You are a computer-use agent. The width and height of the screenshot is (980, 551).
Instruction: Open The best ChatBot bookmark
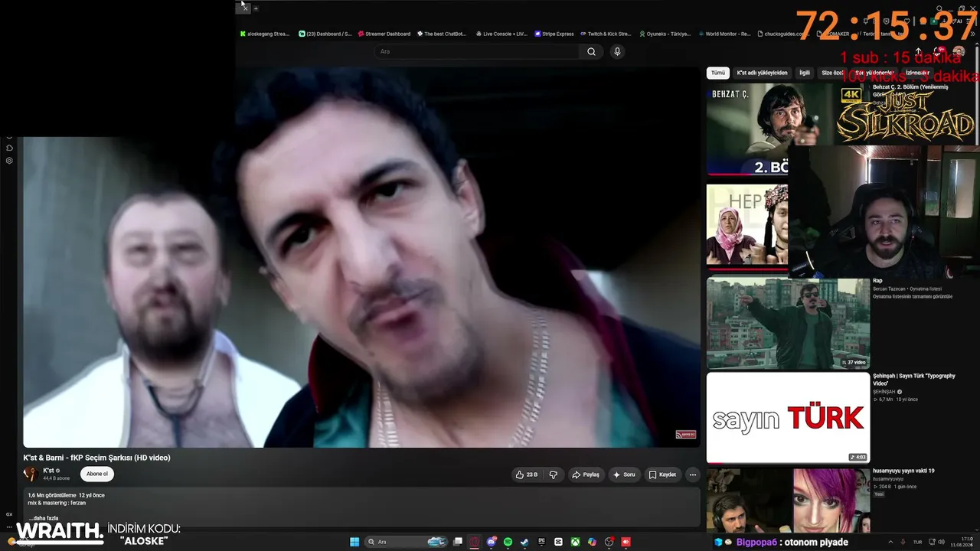[443, 34]
